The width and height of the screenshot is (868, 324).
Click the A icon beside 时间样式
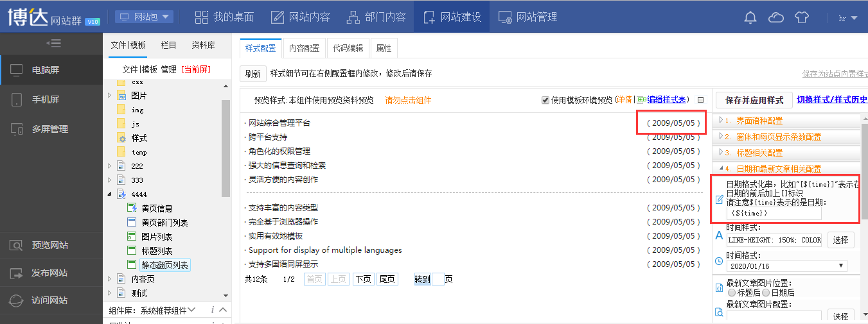click(719, 235)
